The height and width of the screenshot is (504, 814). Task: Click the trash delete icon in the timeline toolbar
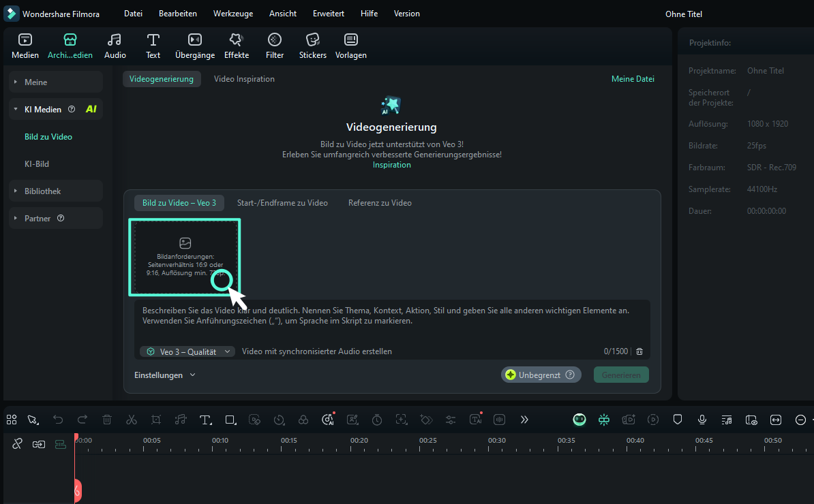(x=107, y=420)
